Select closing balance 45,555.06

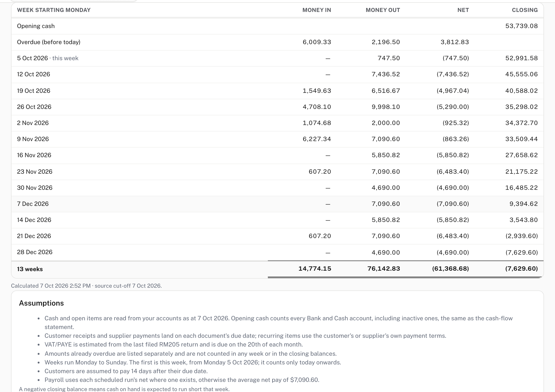coord(521,74)
